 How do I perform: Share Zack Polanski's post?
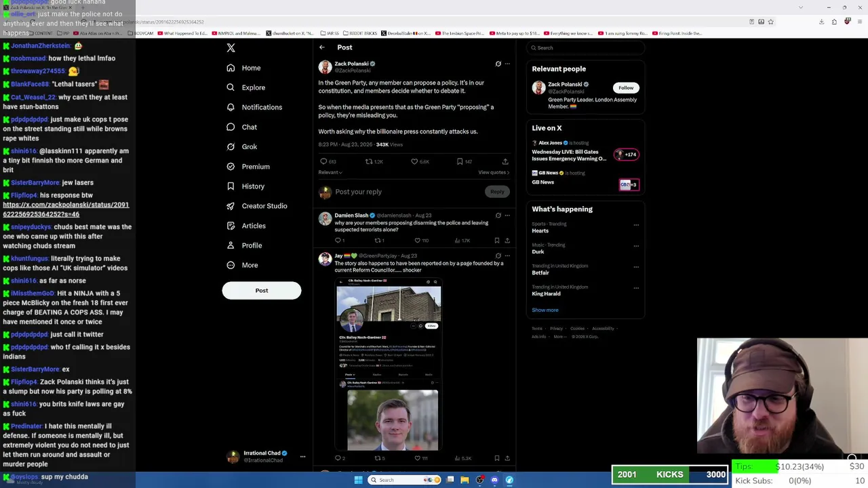pyautogui.click(x=505, y=161)
